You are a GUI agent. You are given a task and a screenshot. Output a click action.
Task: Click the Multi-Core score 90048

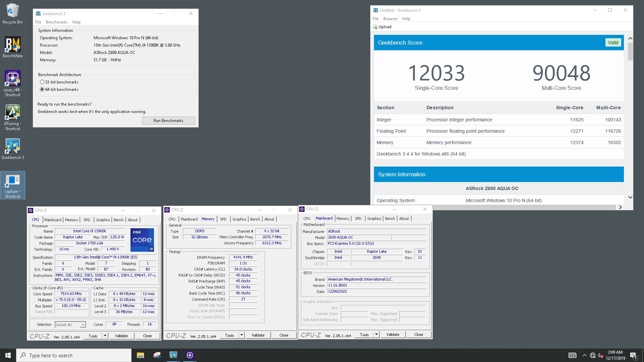pyautogui.click(x=561, y=73)
